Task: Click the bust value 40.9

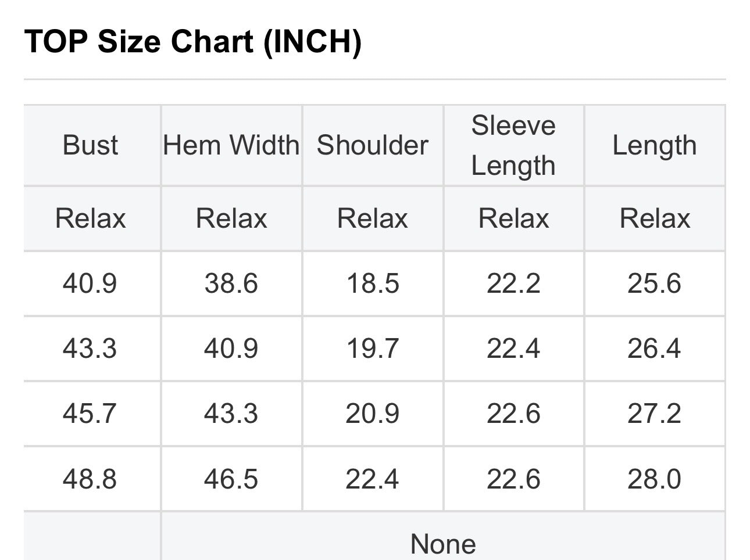Action: pyautogui.click(x=90, y=284)
